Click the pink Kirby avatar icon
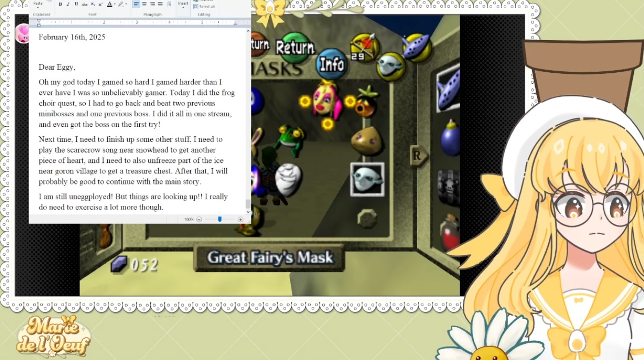644x360 pixels. pos(22,33)
